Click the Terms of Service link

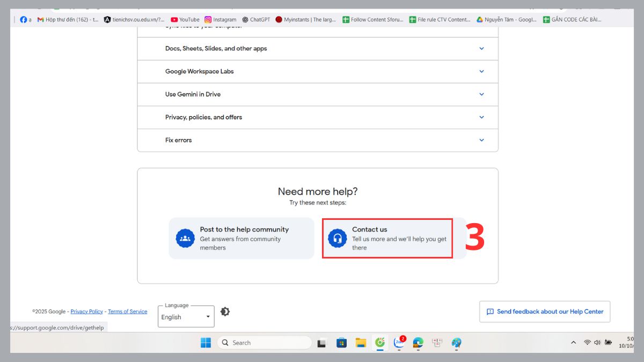(x=127, y=312)
